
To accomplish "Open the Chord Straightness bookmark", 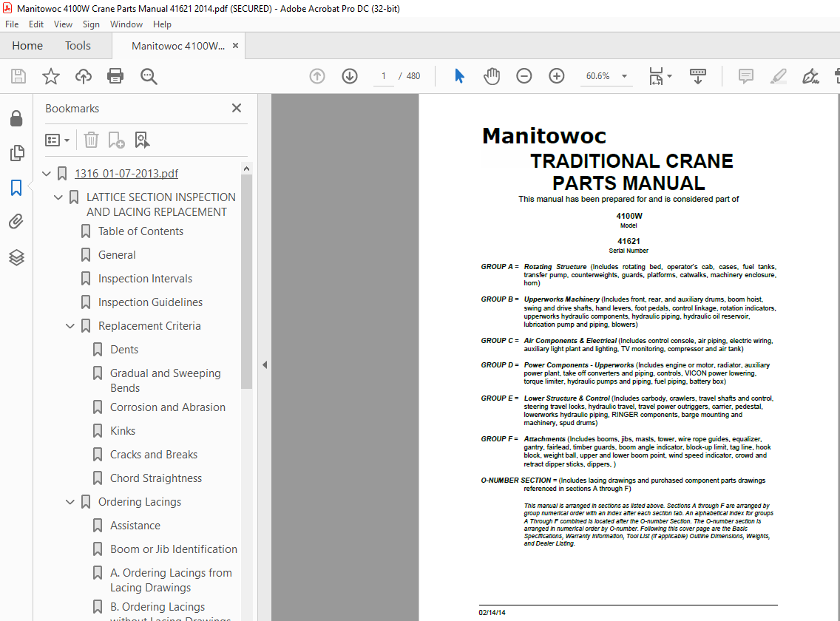I will point(156,478).
